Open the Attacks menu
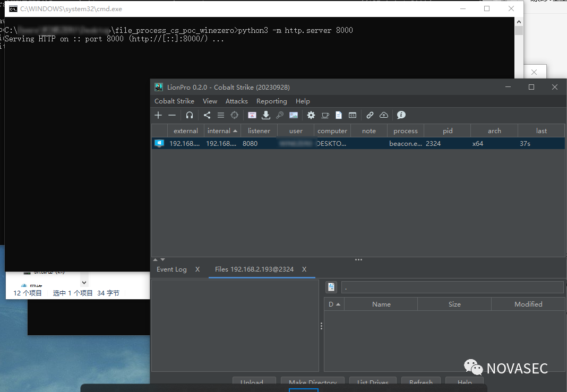 pos(237,101)
